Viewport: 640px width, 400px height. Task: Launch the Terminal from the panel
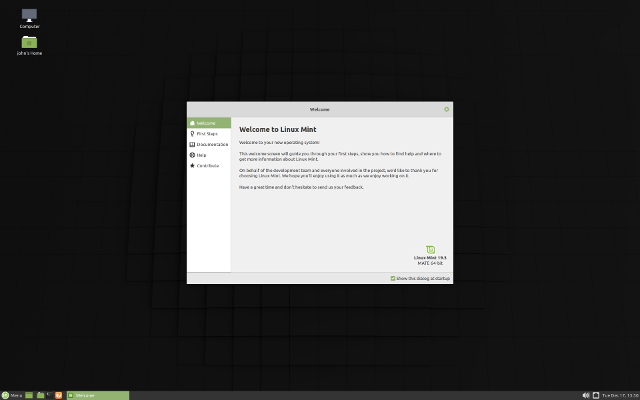click(50, 395)
